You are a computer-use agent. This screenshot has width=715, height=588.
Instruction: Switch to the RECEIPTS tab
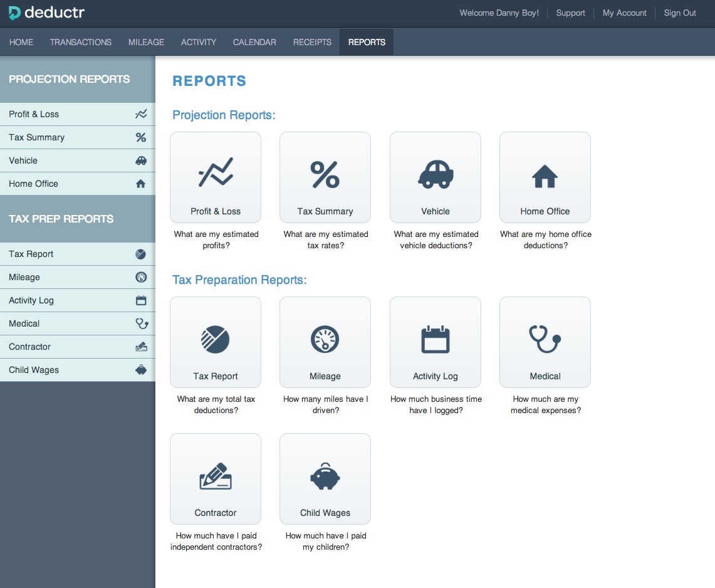point(312,42)
